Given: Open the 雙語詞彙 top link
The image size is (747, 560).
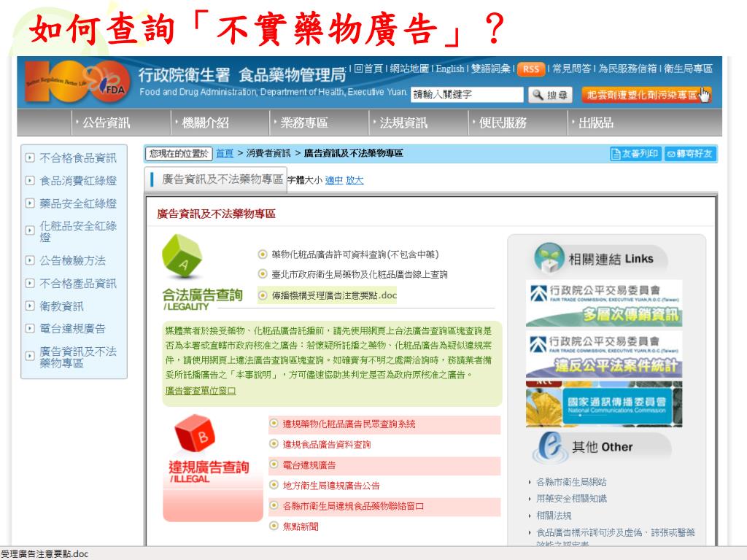Looking at the screenshot, I should (x=491, y=69).
